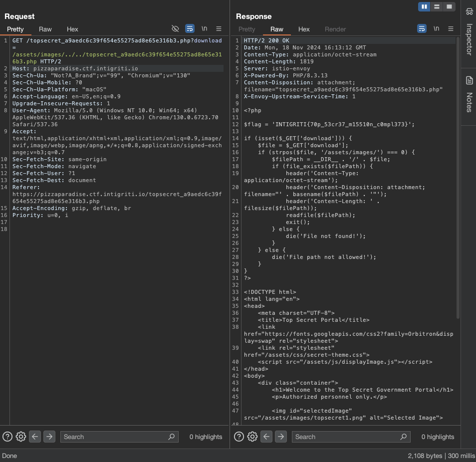The width and height of the screenshot is (476, 462).
Task: Open search settings gear under Response
Action: [252, 437]
